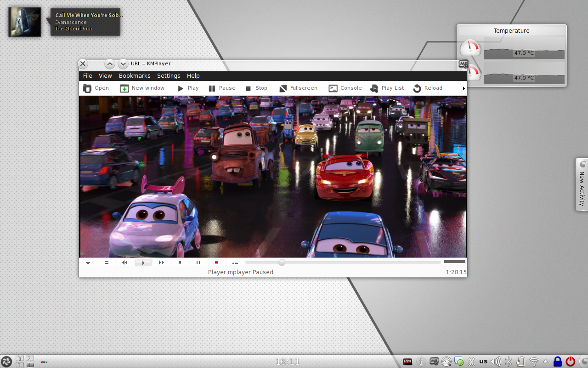Click the media player tray icon

coord(434,362)
